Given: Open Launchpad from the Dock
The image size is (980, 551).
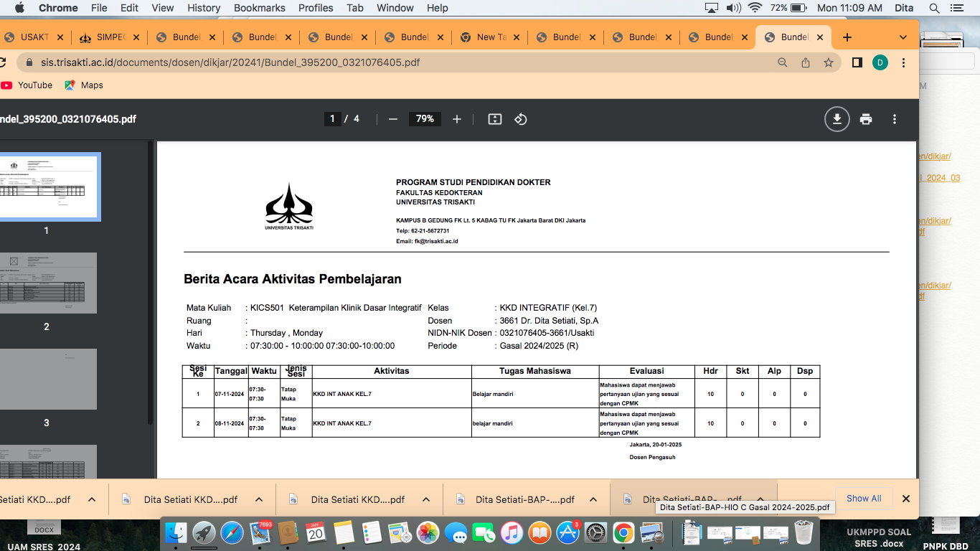Looking at the screenshot, I should coord(204,532).
